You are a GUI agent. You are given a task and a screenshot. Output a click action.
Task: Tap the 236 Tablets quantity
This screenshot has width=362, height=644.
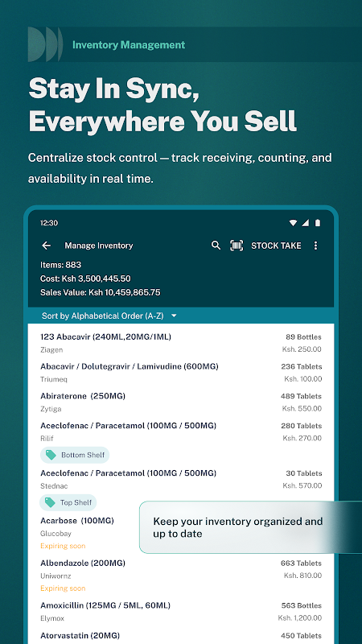tap(302, 366)
